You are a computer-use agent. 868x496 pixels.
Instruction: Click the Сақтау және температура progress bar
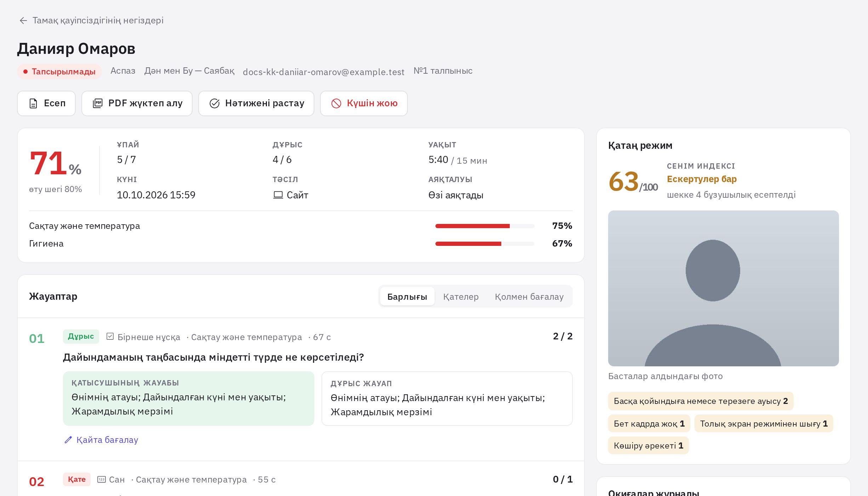pyautogui.click(x=485, y=226)
